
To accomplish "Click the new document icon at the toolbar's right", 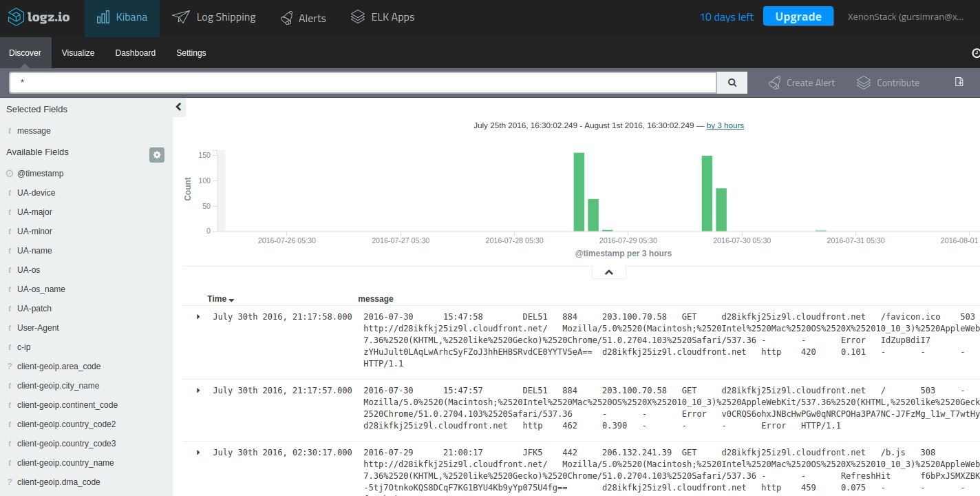I will pyautogui.click(x=959, y=82).
